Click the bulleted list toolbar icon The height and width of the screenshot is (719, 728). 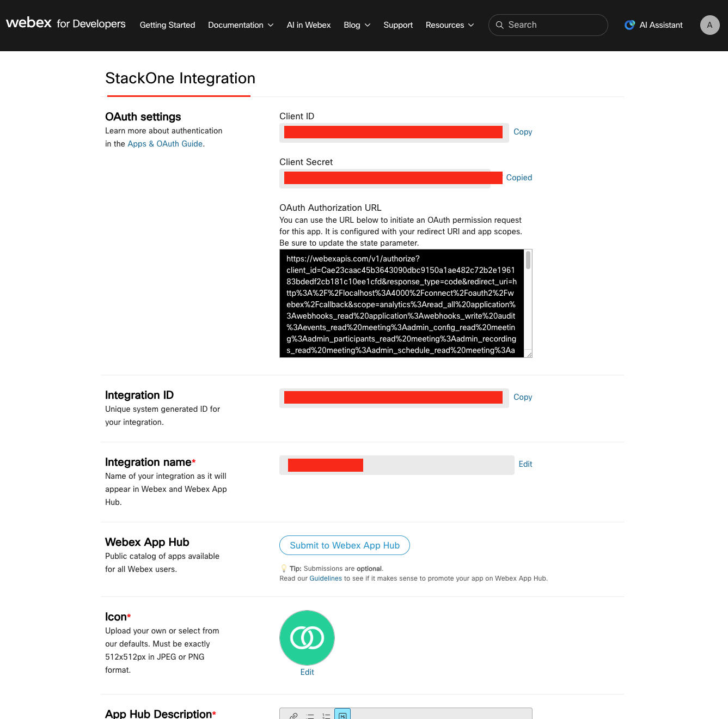click(x=310, y=716)
